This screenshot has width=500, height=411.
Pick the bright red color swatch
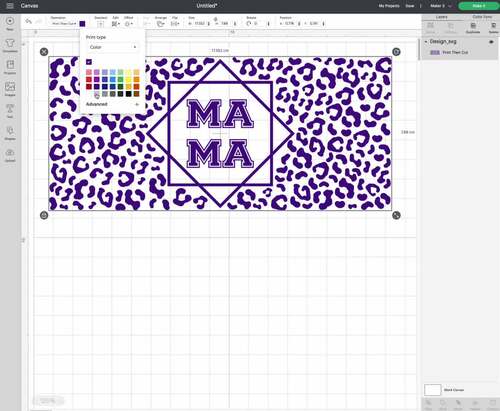coord(89,79)
